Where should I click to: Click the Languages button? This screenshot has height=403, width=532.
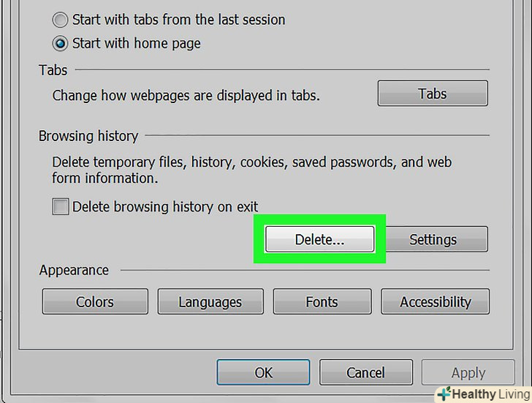(210, 301)
